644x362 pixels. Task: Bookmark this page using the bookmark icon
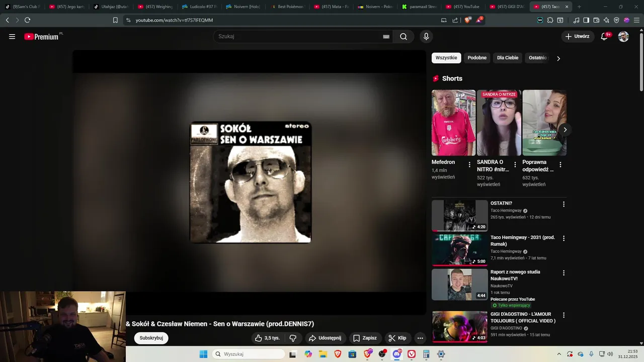point(115,20)
